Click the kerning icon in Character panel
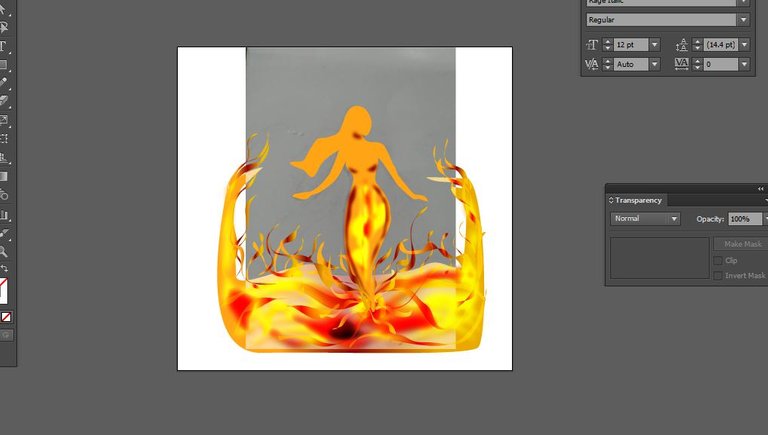 592,64
